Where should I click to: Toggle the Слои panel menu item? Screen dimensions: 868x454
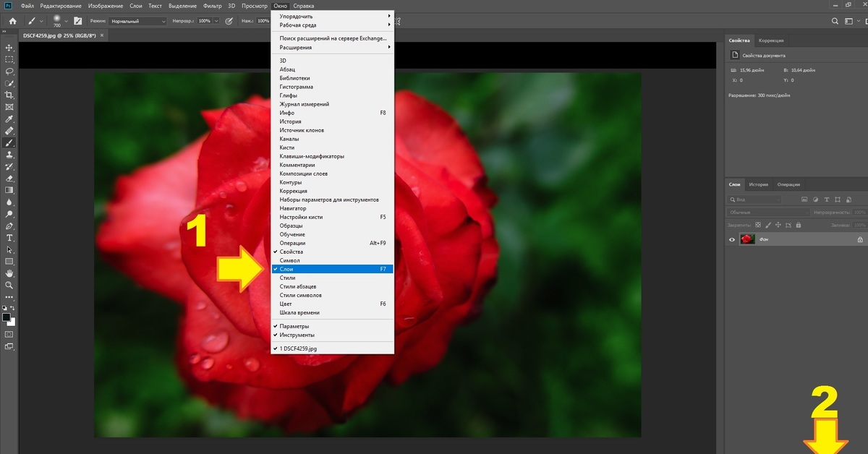[x=333, y=269]
